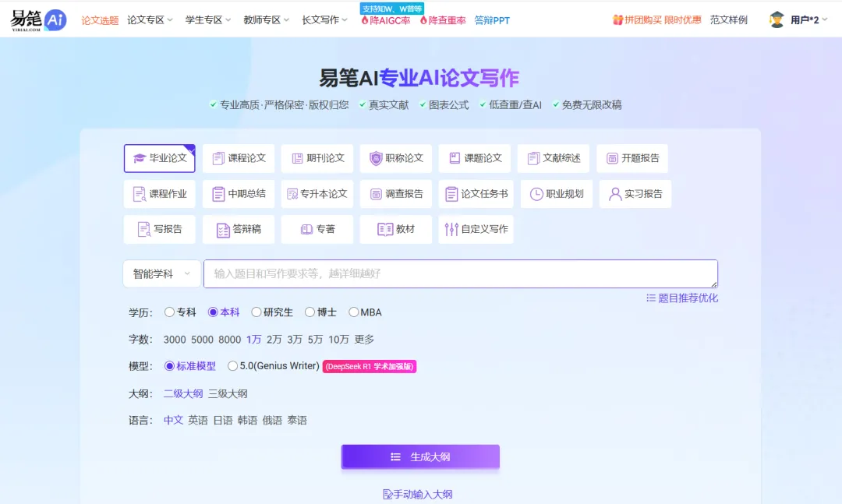Select the 本科 education radio button

point(213,312)
